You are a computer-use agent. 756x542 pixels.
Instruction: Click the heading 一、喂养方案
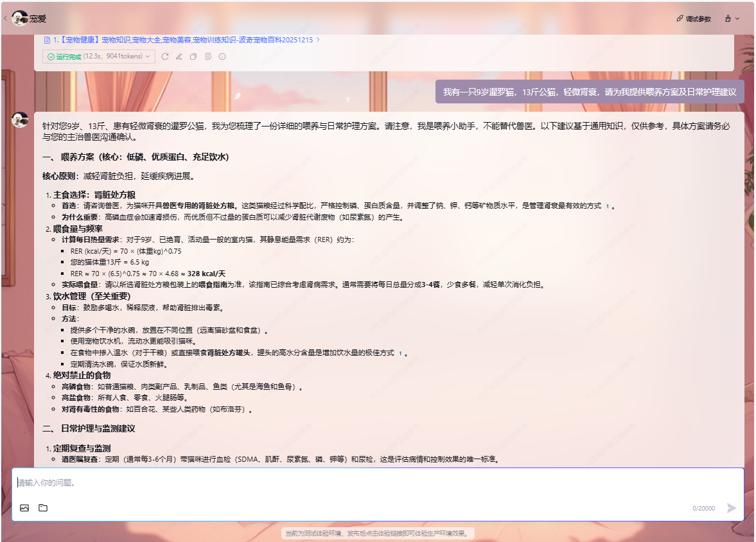point(136,157)
